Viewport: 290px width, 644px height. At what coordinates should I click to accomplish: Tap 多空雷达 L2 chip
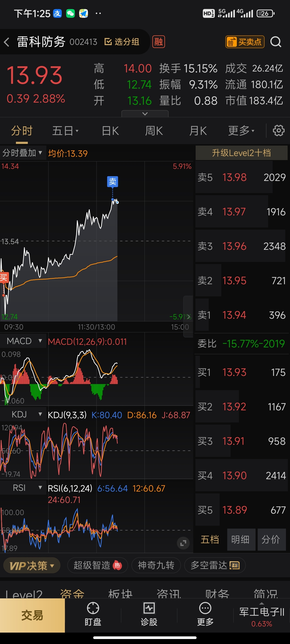click(215, 565)
